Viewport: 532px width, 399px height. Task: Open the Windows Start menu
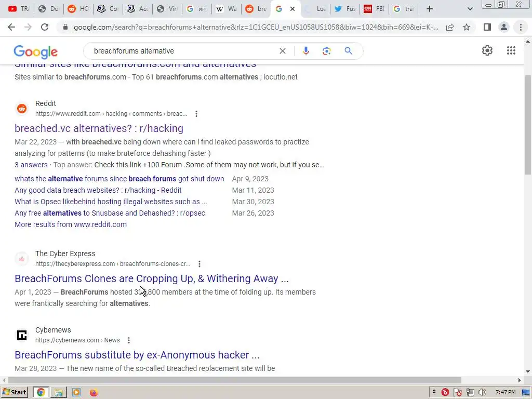pos(14,392)
